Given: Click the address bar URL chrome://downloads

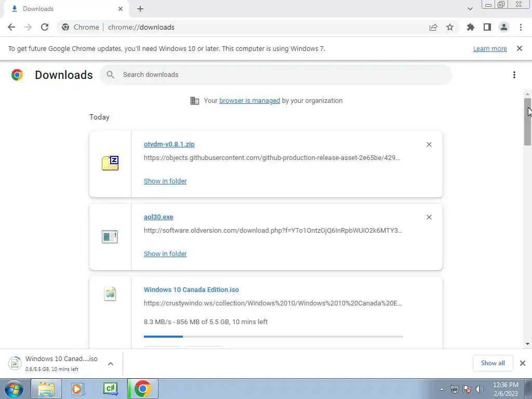Looking at the screenshot, I should tap(141, 27).
